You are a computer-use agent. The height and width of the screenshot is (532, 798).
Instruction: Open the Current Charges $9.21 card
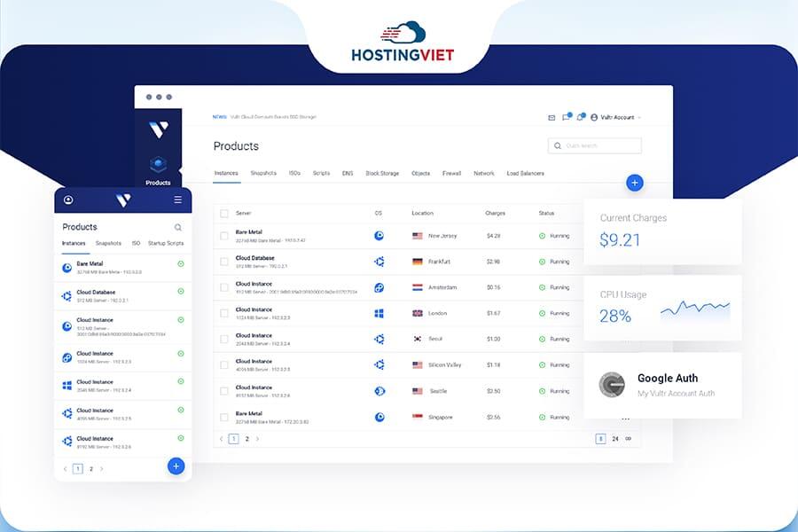point(662,231)
